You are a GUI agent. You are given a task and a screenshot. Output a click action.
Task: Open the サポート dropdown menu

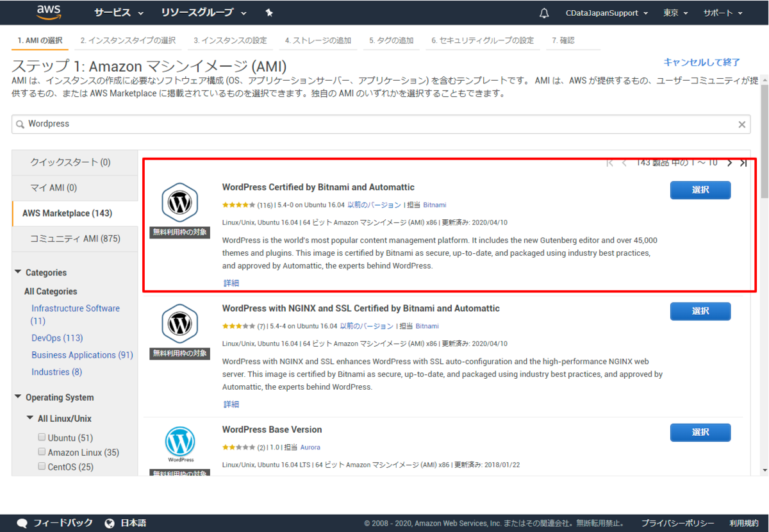click(723, 13)
